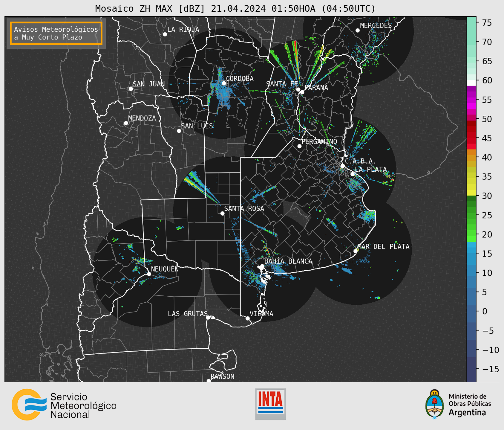Click the Avisos Meteorológicos a Muy Corto Plazo box
Viewport: 504px width, 430px height.
point(56,33)
